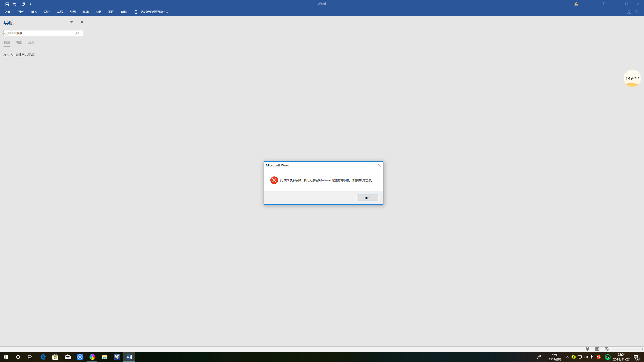
Task: Open Mail app from taskbar
Action: tap(68, 357)
